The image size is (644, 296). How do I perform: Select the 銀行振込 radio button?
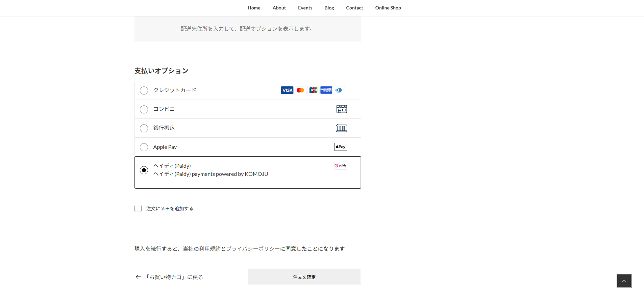point(144,128)
